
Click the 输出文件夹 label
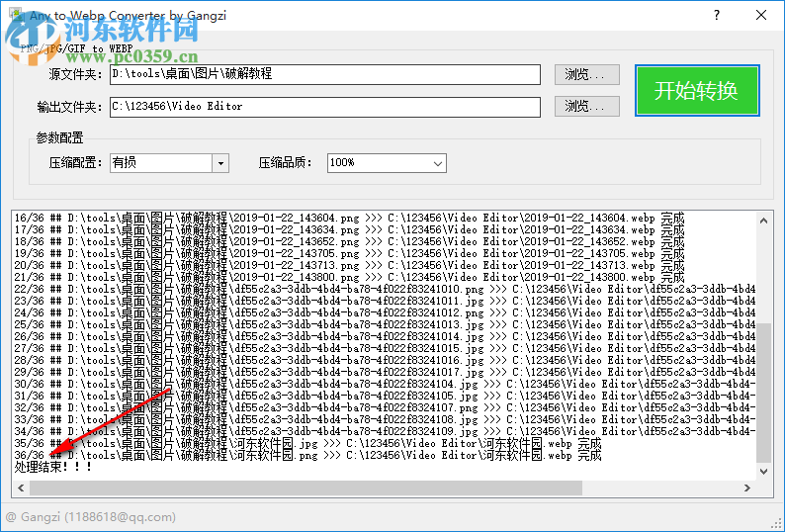click(x=69, y=107)
